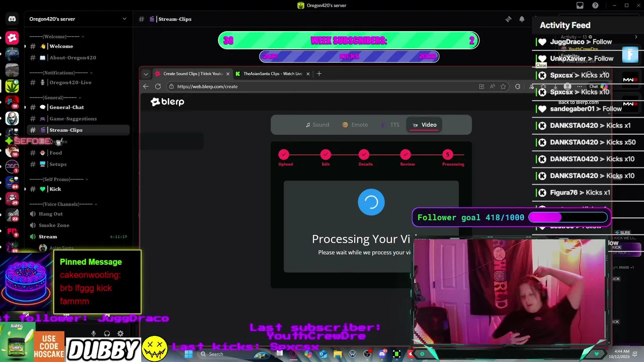Switch to Create Sound Clips browser tab
The height and width of the screenshot is (362, 644).
192,73
